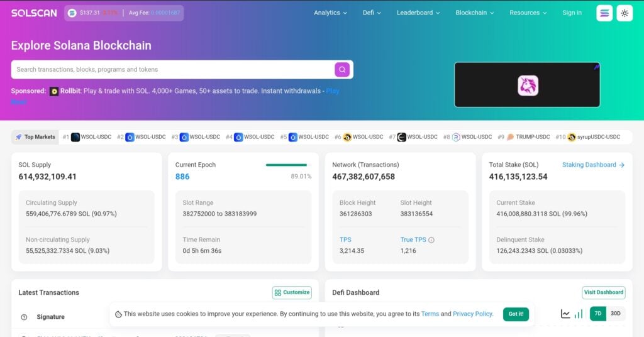Click the Top Markets label
Image resolution: width=644 pixels, height=337 pixels.
click(40, 137)
